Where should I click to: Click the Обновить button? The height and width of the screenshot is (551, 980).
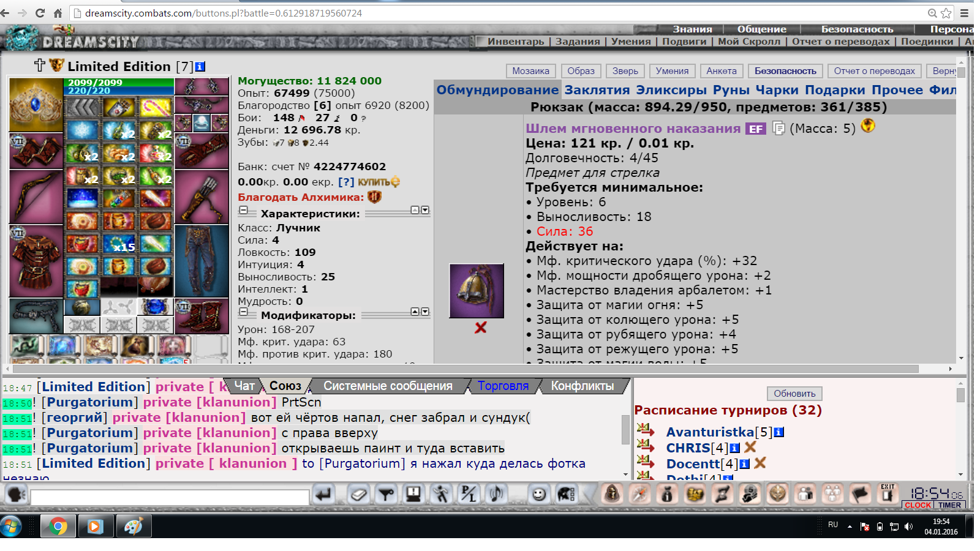pos(794,394)
